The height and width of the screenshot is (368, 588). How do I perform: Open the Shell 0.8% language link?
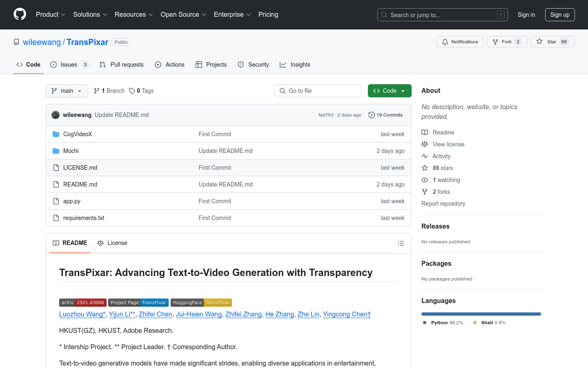489,323
